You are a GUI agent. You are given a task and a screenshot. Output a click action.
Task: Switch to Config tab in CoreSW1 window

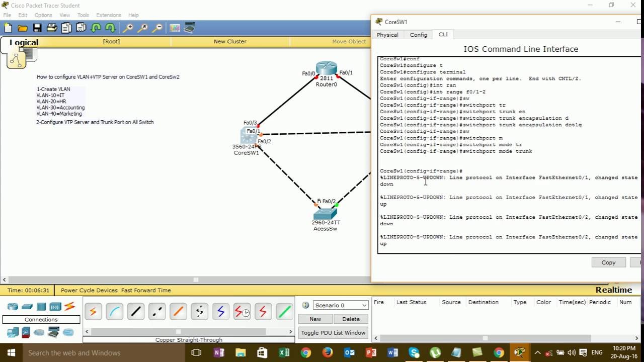(x=418, y=35)
